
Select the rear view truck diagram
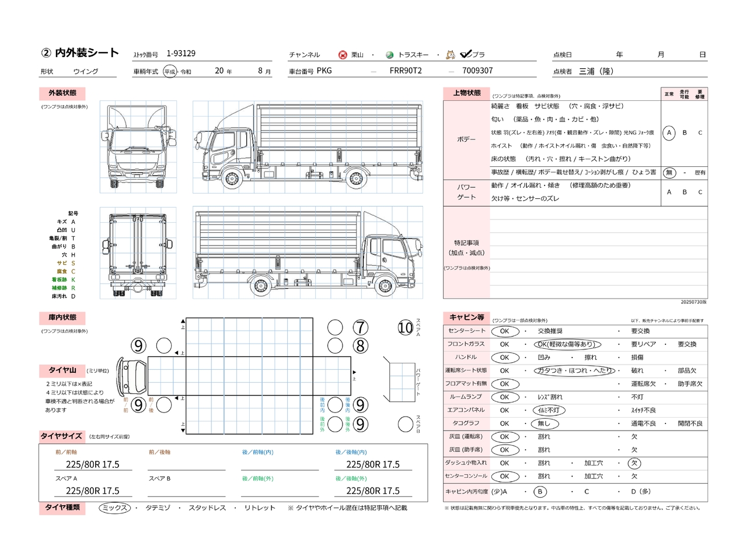coord(138,253)
